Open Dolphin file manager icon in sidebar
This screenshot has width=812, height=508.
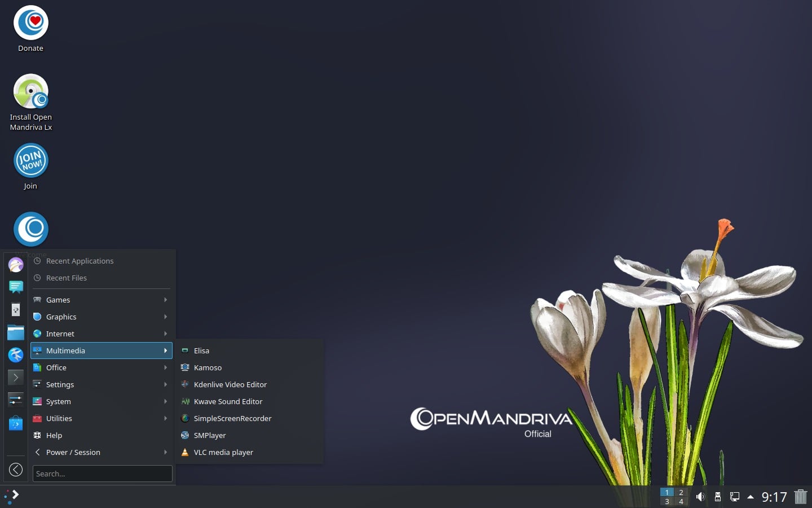tap(15, 332)
